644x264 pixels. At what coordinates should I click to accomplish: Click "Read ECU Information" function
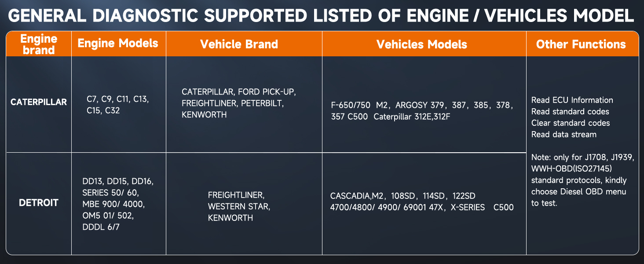pyautogui.click(x=572, y=100)
